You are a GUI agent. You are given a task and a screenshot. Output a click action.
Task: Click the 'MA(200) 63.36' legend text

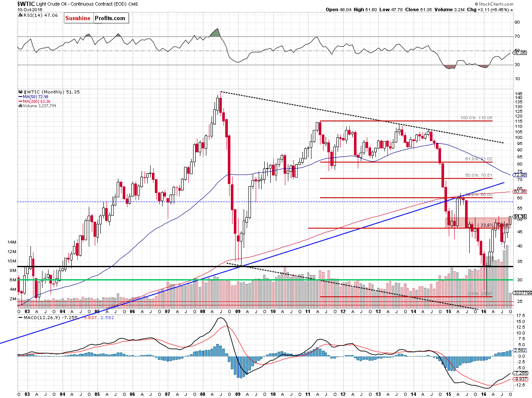pos(36,101)
